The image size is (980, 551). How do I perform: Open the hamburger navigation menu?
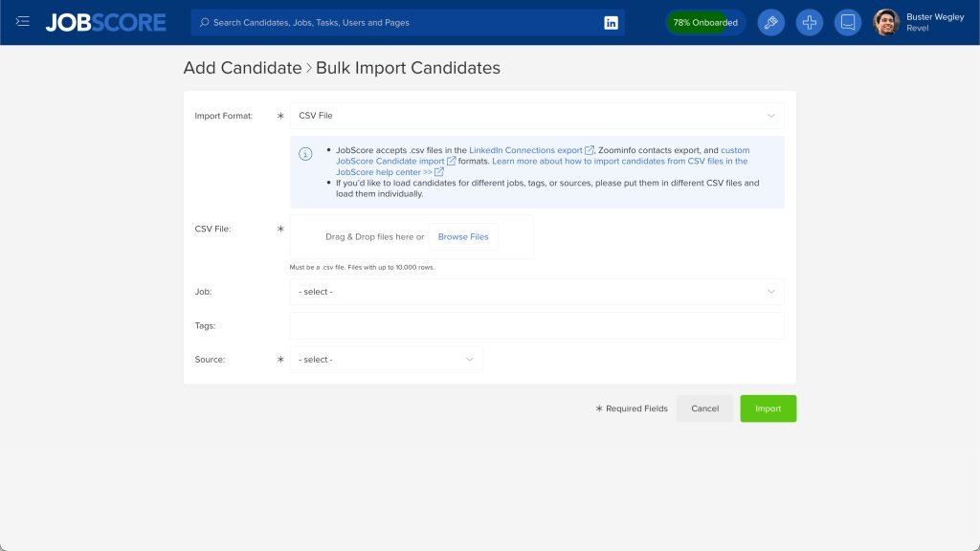point(23,21)
